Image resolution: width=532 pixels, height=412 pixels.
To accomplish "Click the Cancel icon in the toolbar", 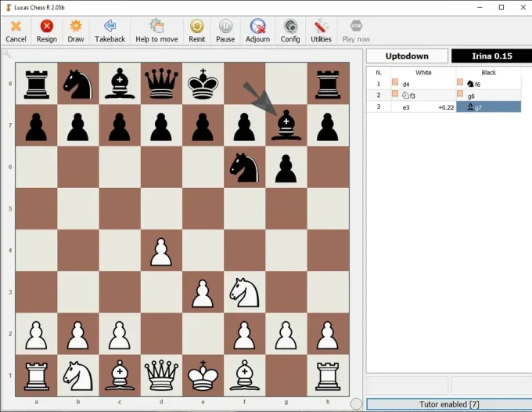I will coord(16,31).
